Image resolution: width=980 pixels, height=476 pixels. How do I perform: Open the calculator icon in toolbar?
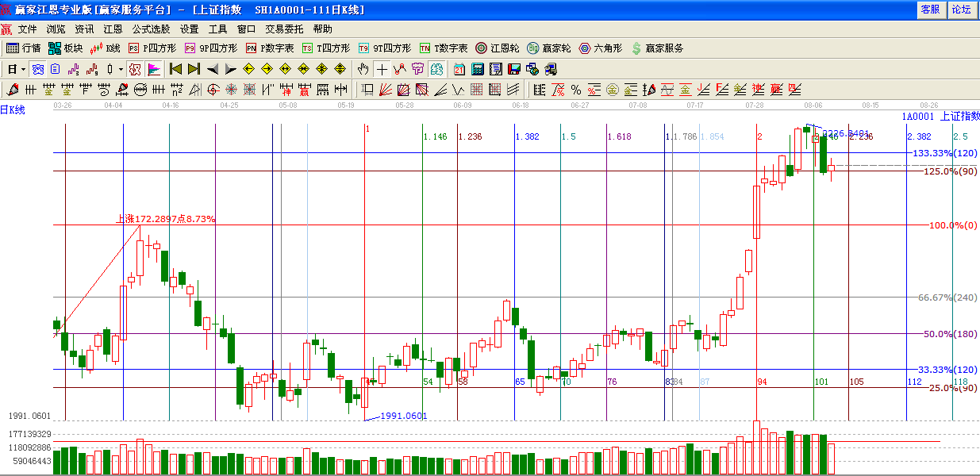[x=478, y=69]
